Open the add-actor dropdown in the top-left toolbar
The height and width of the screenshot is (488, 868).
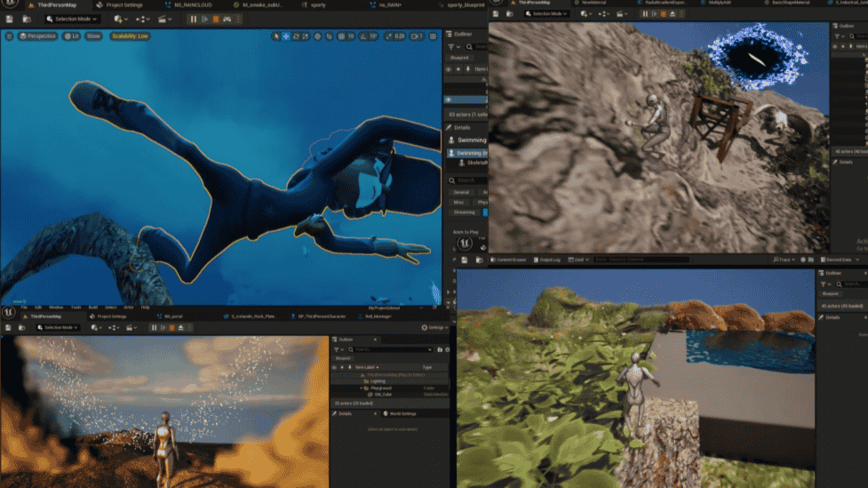(119, 19)
